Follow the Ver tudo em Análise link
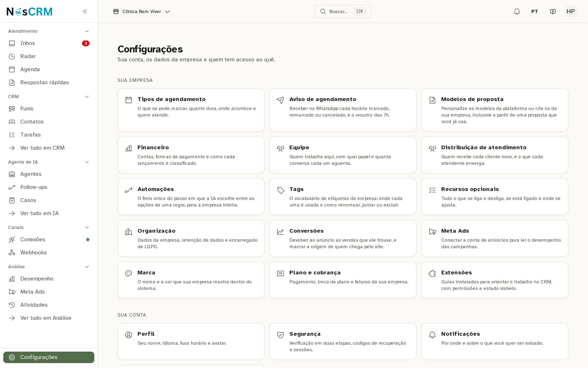Viewport: 588px width, 368px height. coord(49,318)
